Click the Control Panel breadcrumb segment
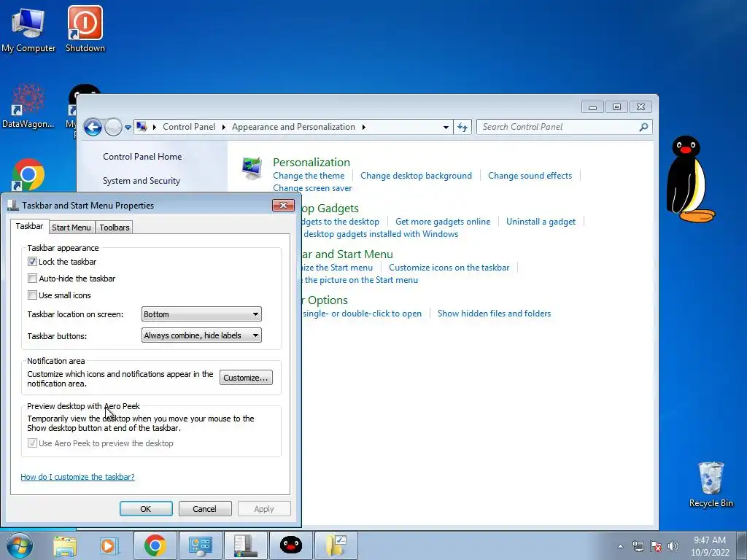The width and height of the screenshot is (747, 560). pyautogui.click(x=189, y=127)
